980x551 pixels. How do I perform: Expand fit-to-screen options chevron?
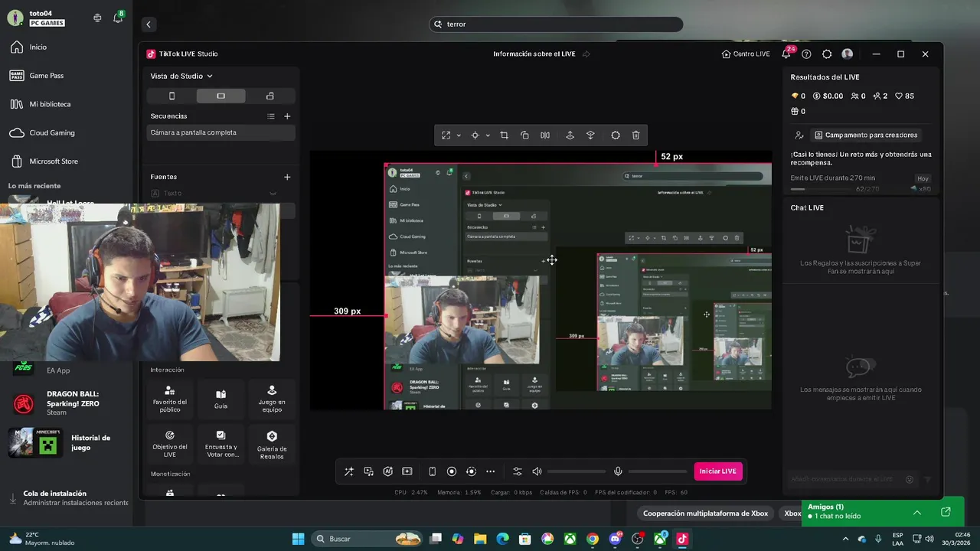tap(459, 135)
